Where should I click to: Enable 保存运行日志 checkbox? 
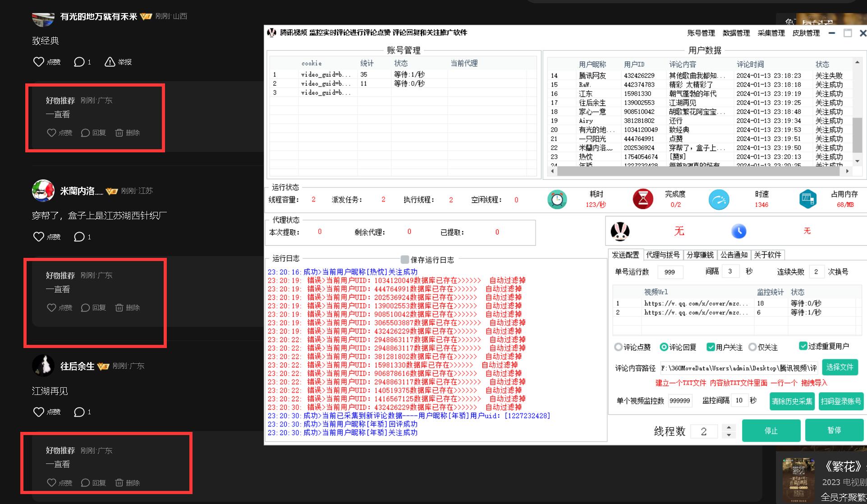[405, 259]
